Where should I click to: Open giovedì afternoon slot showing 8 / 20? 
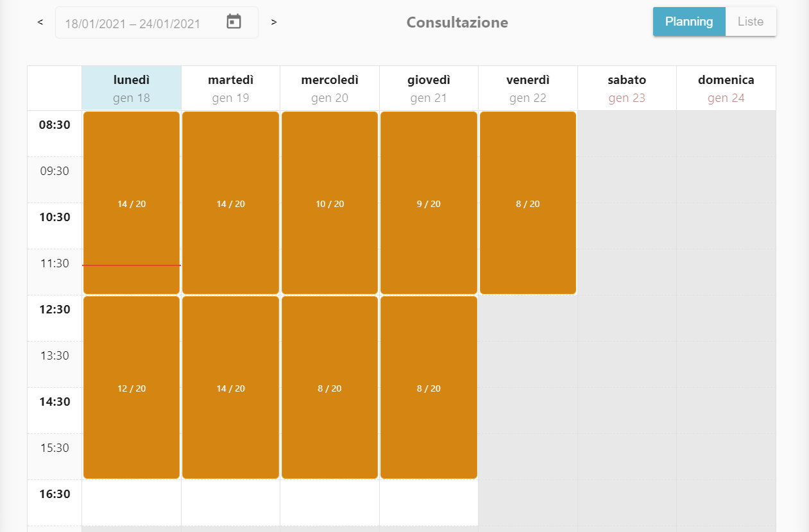429,388
